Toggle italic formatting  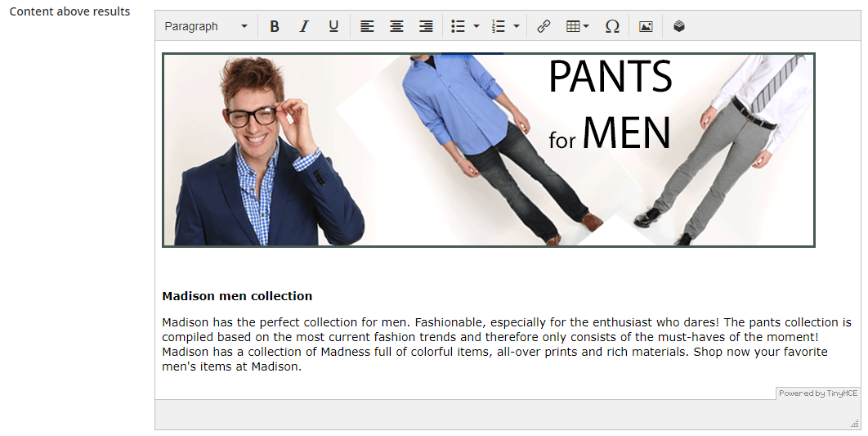(303, 26)
